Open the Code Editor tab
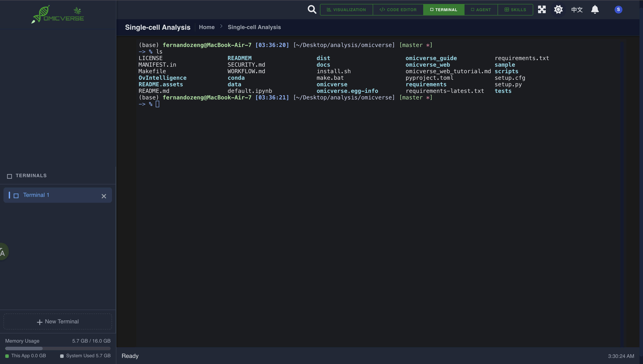The width and height of the screenshot is (643, 364). click(398, 10)
